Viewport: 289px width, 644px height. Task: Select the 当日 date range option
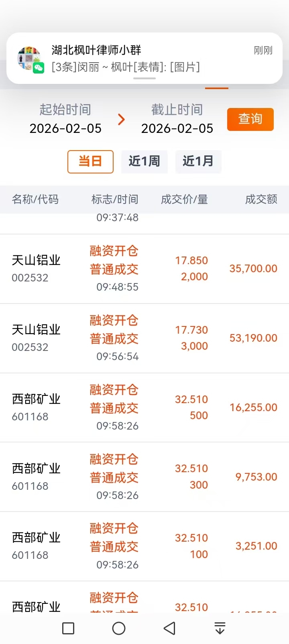(x=90, y=161)
